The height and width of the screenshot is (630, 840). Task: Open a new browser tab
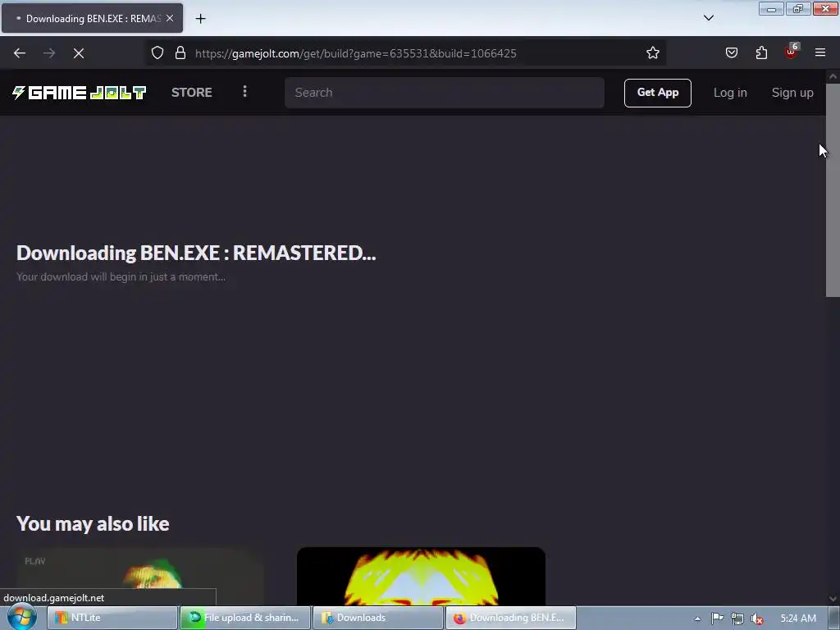(x=200, y=19)
